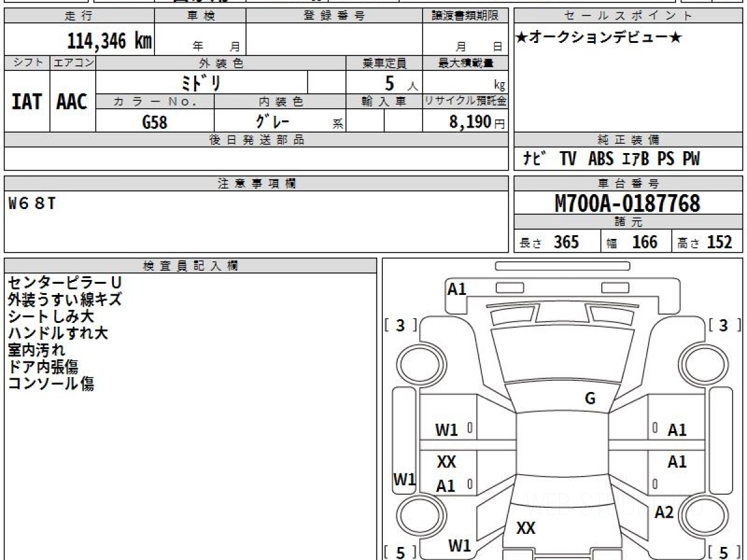Image resolution: width=747 pixels, height=560 pixels.
Task: Click the 5 人 seating capacity value
Action: pos(400,83)
